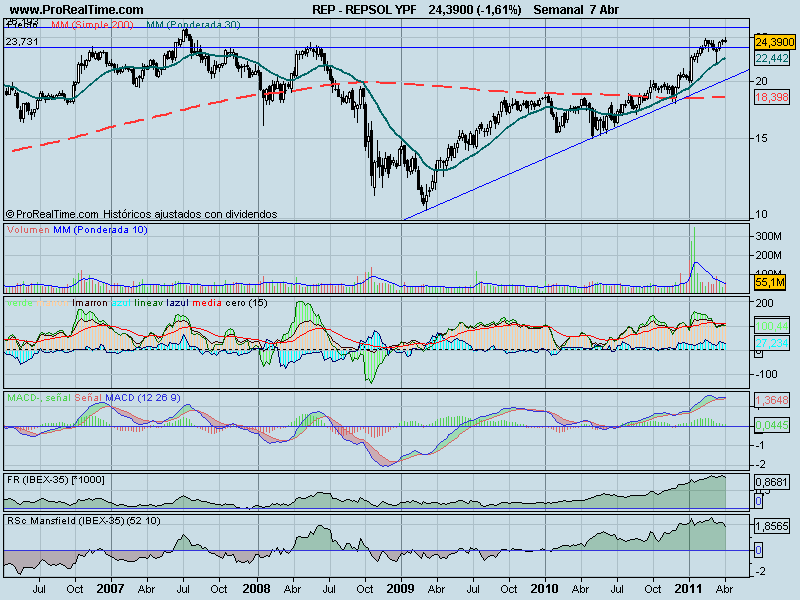The image size is (800, 600).
Task: Click the Históricos ajustados con dividendos notice
Action: (190, 214)
